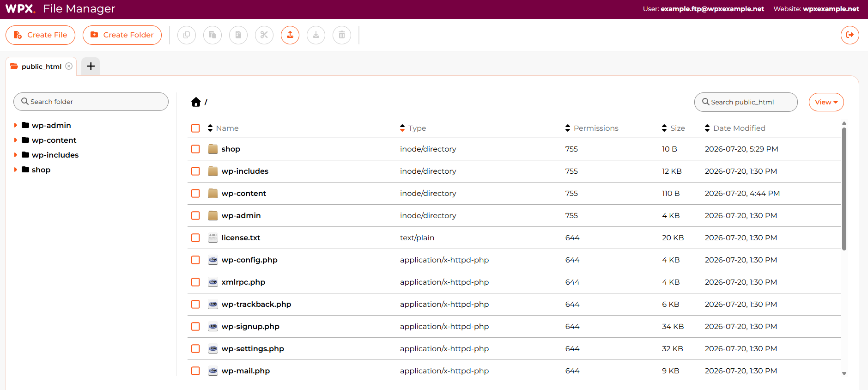This screenshot has width=868, height=390.
Task: Click the orange Upload icon
Action: pyautogui.click(x=290, y=35)
